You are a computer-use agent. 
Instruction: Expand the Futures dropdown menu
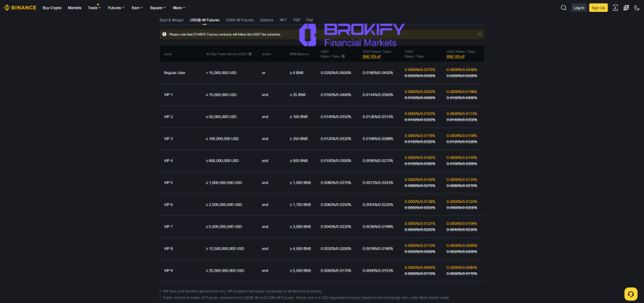coord(115,8)
